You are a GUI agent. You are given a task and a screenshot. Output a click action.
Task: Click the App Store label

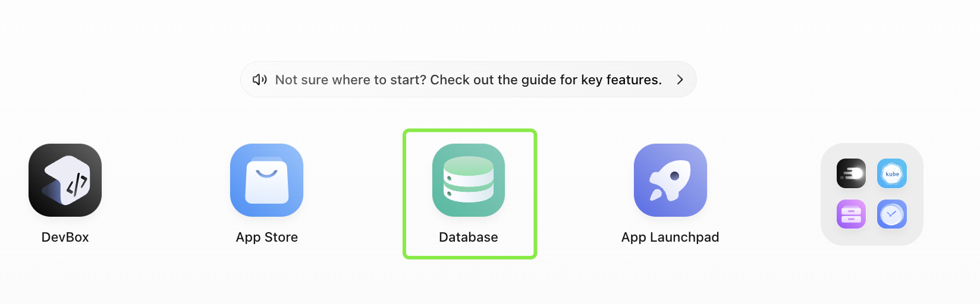[x=266, y=237]
